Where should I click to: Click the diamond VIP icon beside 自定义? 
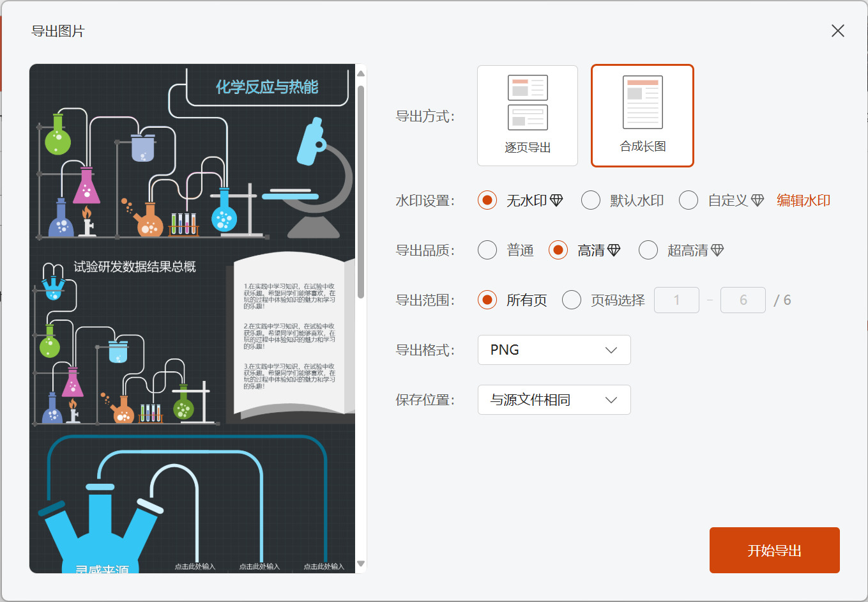pyautogui.click(x=757, y=199)
